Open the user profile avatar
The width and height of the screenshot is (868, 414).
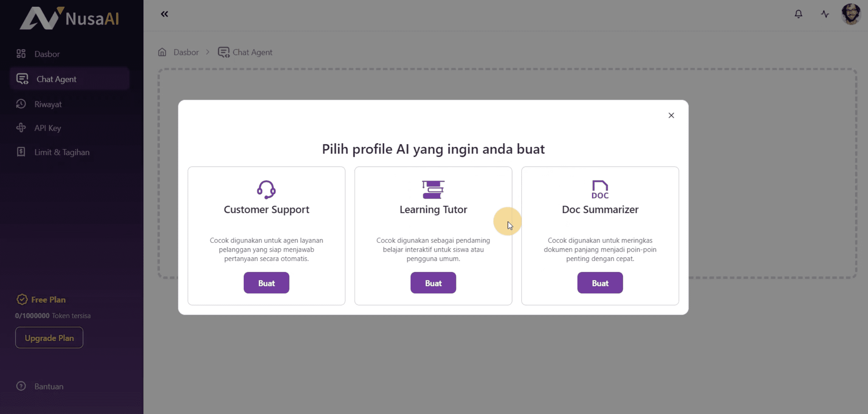850,14
